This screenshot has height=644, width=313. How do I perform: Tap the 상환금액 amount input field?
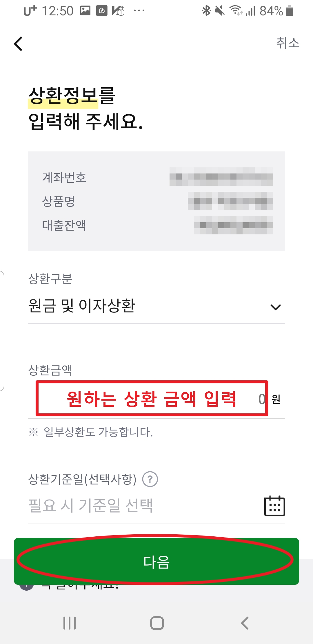point(156,399)
